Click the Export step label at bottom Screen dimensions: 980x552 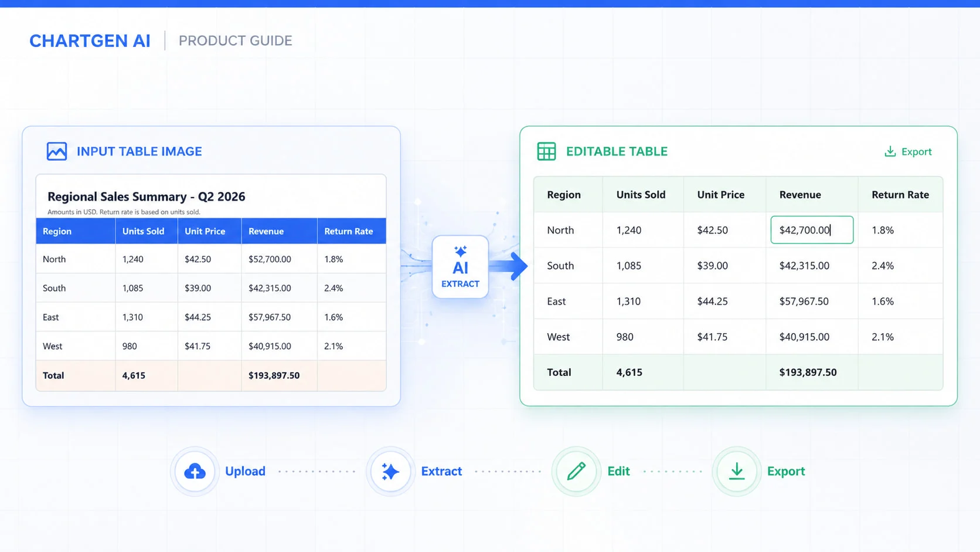[x=786, y=471]
